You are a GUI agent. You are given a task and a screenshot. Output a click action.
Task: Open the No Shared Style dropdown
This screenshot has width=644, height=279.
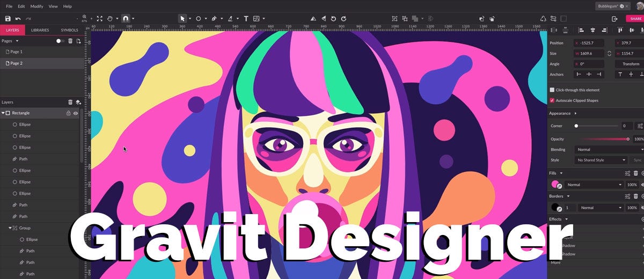(x=601, y=160)
